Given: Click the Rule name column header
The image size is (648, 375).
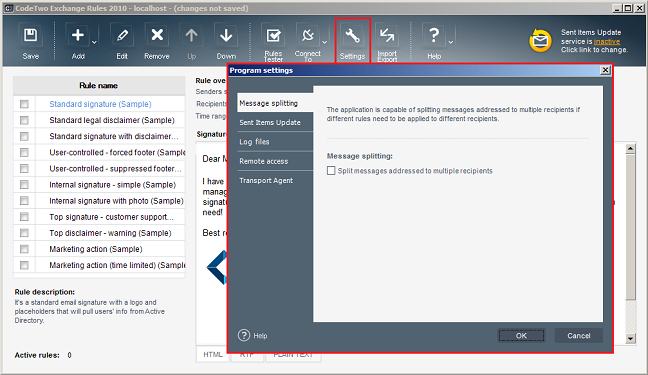Looking at the screenshot, I should coord(99,86).
